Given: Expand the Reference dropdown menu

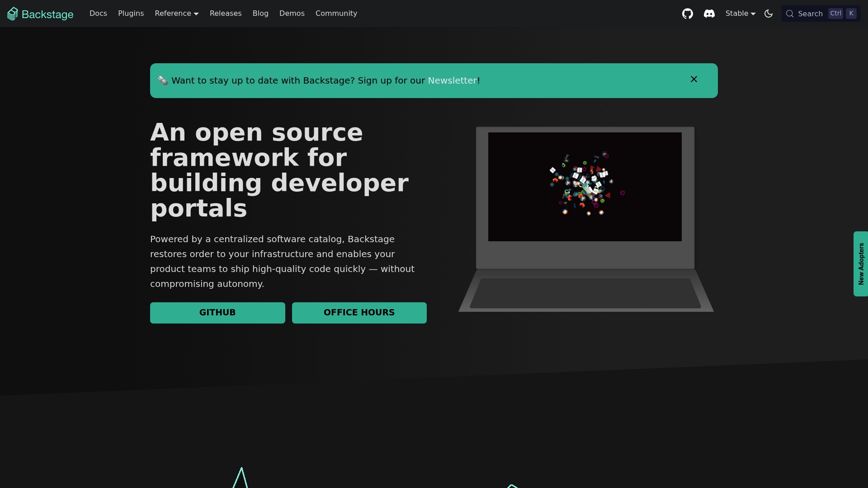Looking at the screenshot, I should (x=177, y=14).
